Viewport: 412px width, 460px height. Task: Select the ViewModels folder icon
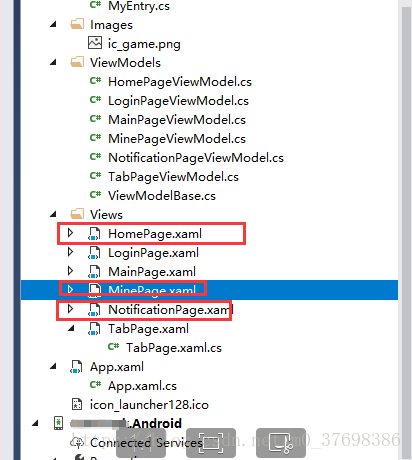(x=77, y=62)
